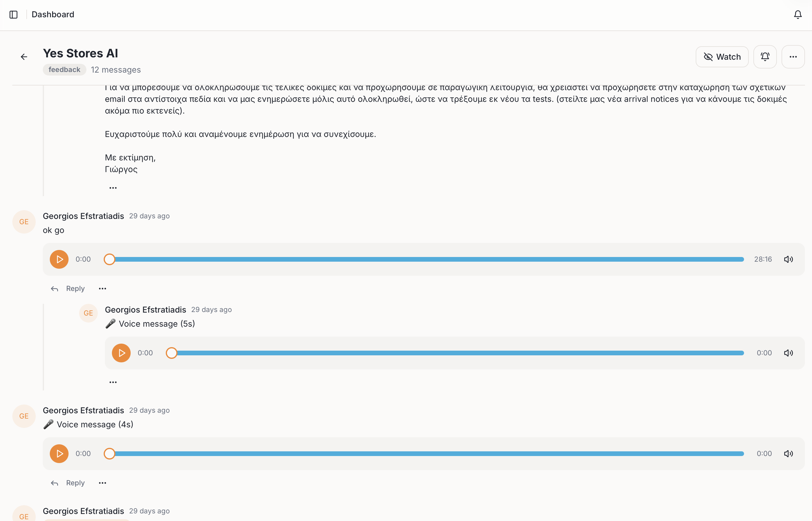
Task: Show truncated text via ellipsis under Γιώργος signature
Action: (113, 187)
